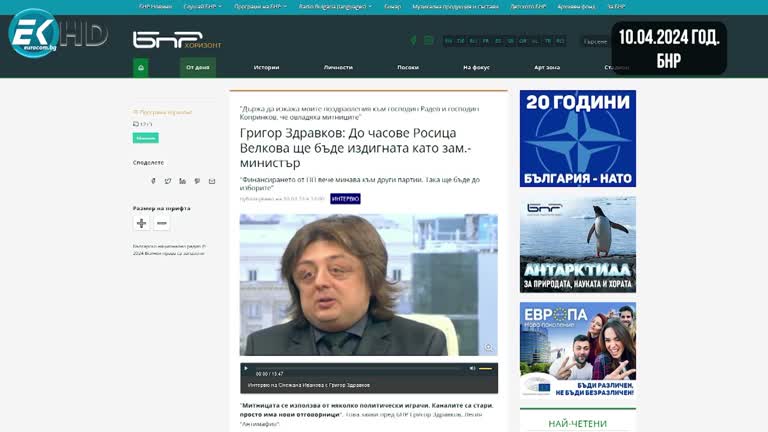Click the caption Интервю на Снежана Иванова

[309, 385]
